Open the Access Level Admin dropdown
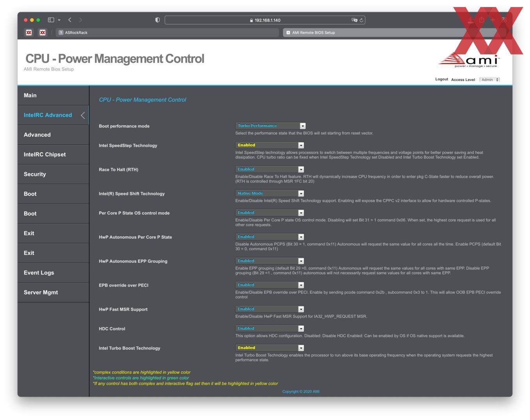Screen dimensions: 530x420 (x=489, y=80)
